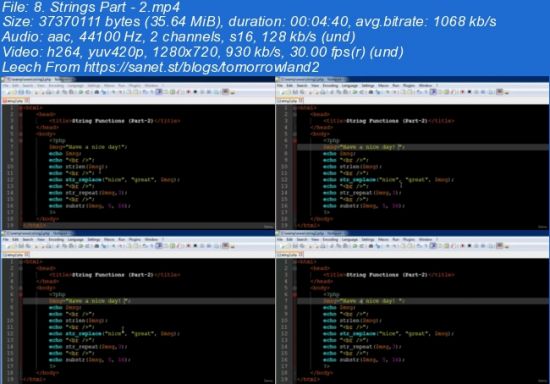This screenshot has height=384, width=550.
Task: Open Settings menu in top-right Notepad++ frame
Action: click(x=368, y=86)
